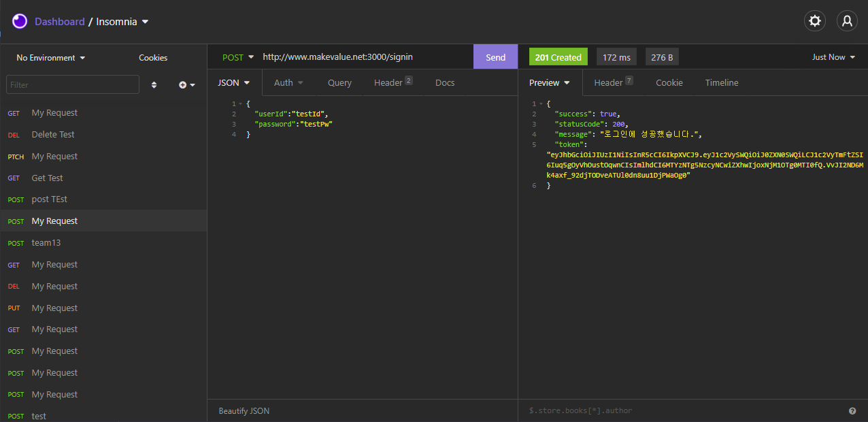Click the 172 ms response time tag
868x422 pixels.
[616, 57]
